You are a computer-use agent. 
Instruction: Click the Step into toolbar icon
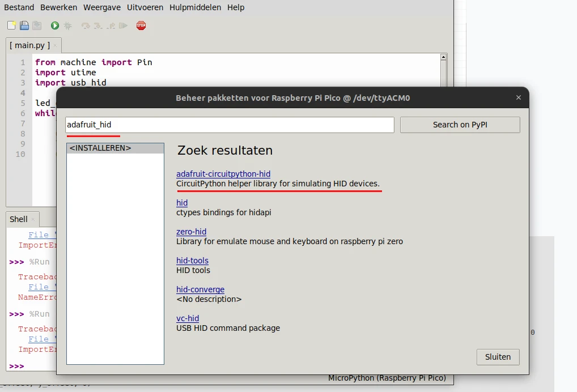pyautogui.click(x=98, y=25)
